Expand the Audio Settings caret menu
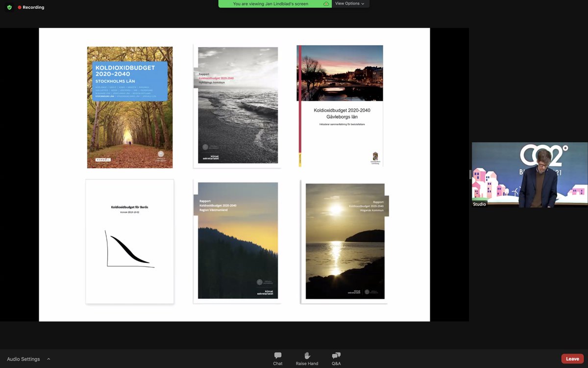Viewport: 588px width, 368px height. [49, 359]
